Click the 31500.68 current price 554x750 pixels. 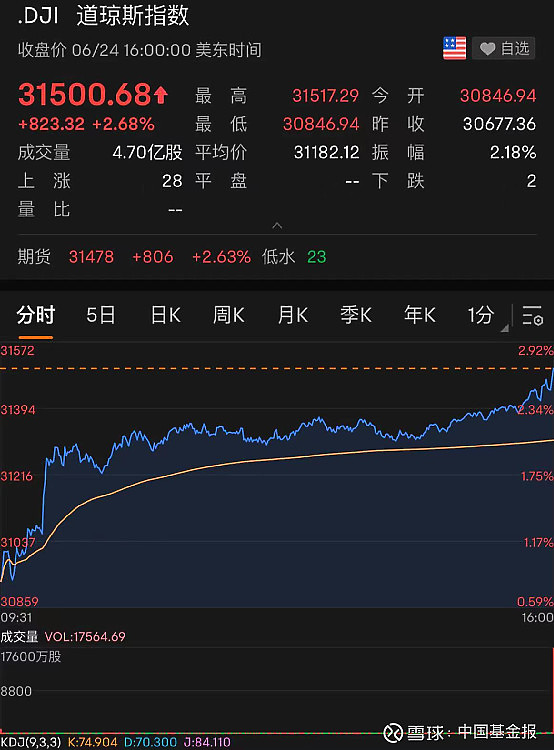pos(93,94)
